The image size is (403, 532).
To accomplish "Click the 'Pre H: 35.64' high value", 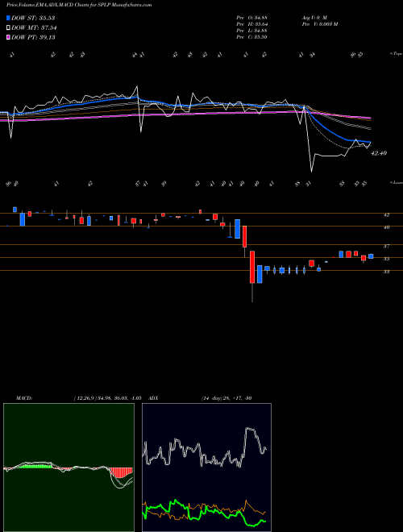I will click(x=251, y=24).
